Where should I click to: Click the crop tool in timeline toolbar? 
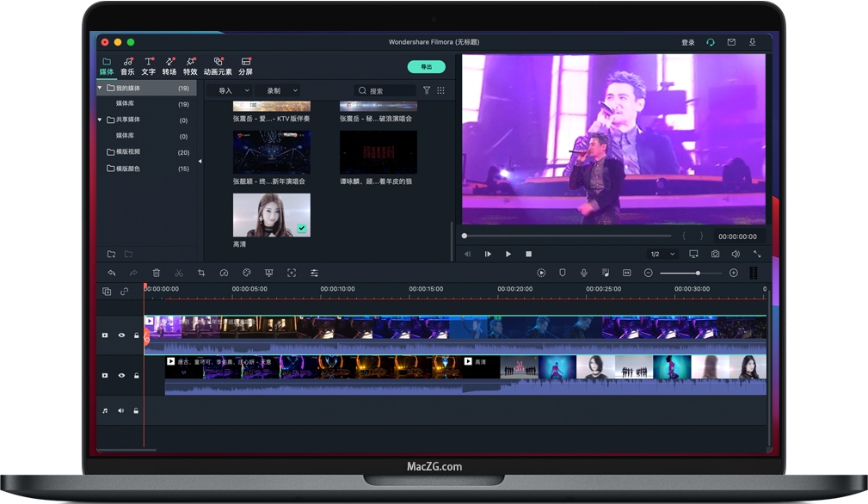(x=201, y=273)
